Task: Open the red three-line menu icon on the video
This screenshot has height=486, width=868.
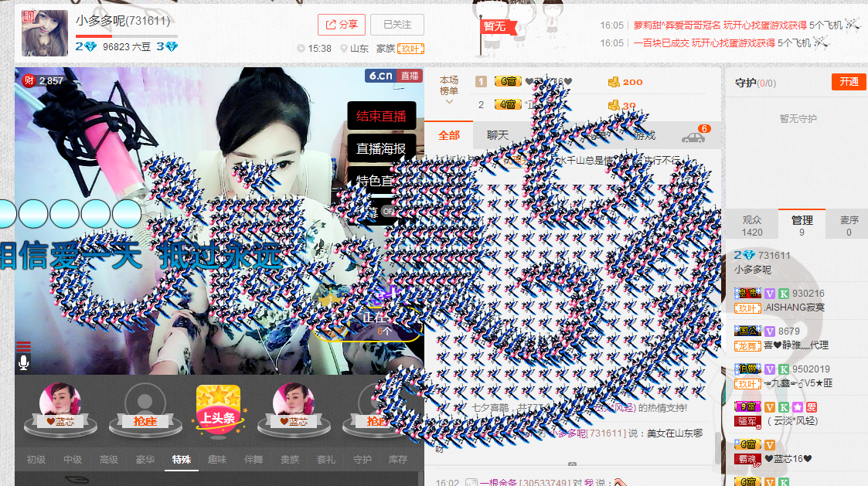Action: click(x=23, y=346)
